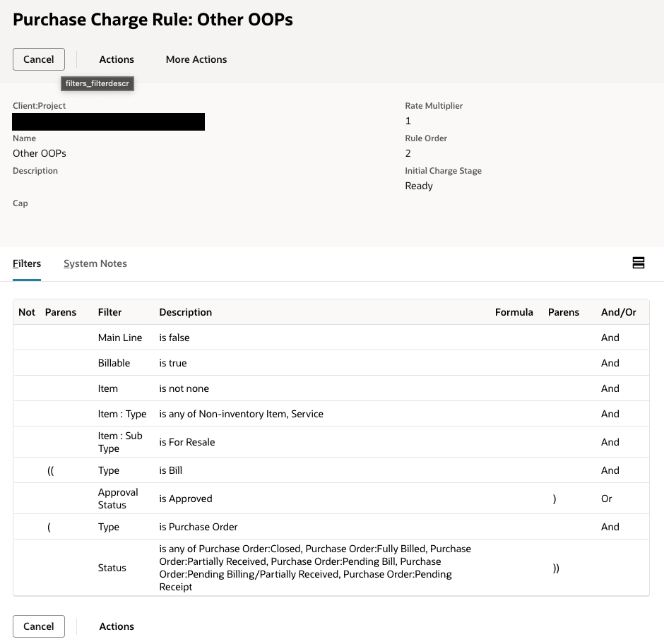Image resolution: width=664 pixels, height=644 pixels.
Task: Click the '((' opening parens cell
Action: coord(51,470)
